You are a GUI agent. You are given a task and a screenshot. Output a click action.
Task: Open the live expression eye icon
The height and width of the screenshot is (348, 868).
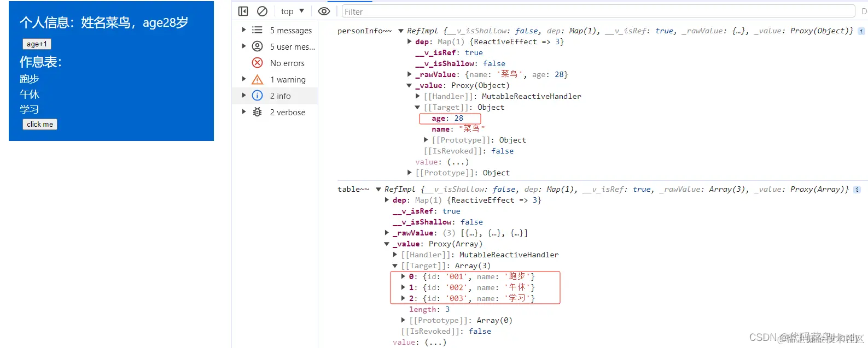324,11
